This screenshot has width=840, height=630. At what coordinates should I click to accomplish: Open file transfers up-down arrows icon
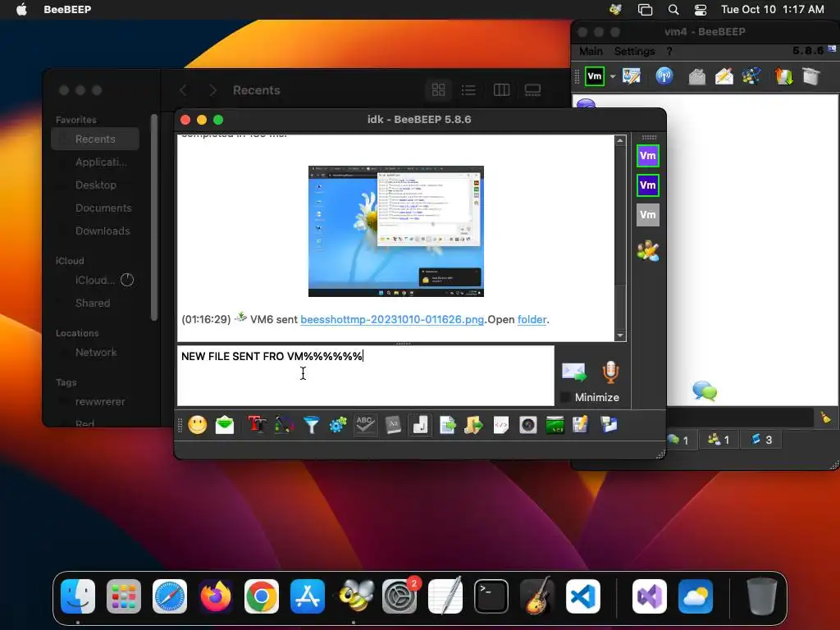pyautogui.click(x=783, y=76)
